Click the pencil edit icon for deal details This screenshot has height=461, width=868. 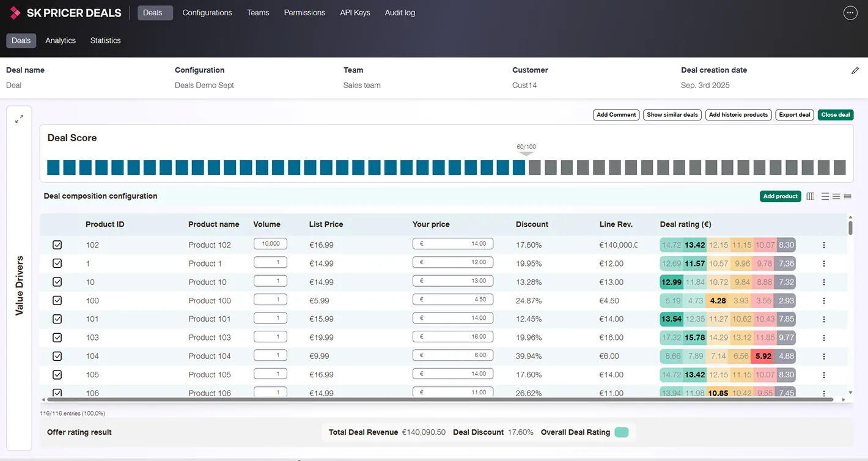855,71
